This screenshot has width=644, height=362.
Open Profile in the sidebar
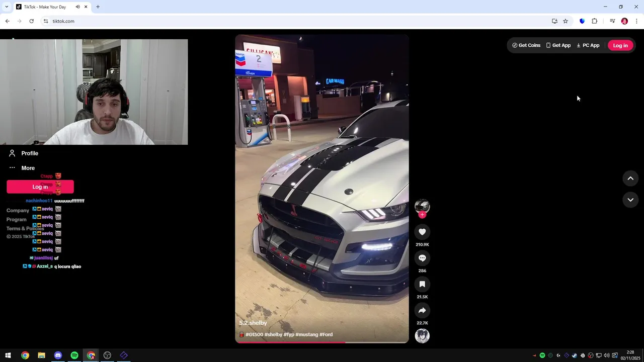pyautogui.click(x=24, y=153)
